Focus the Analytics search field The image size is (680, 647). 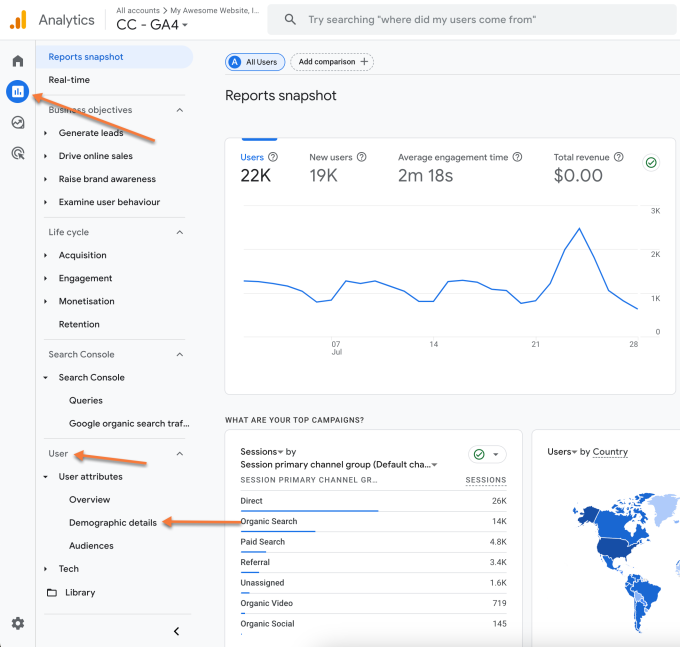click(x=471, y=20)
